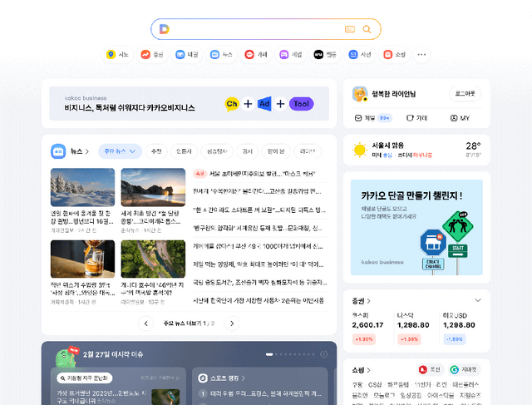Viewport: 532px width, 405px height.
Task: Collapse the stock panel with chevron
Action: pos(477,300)
